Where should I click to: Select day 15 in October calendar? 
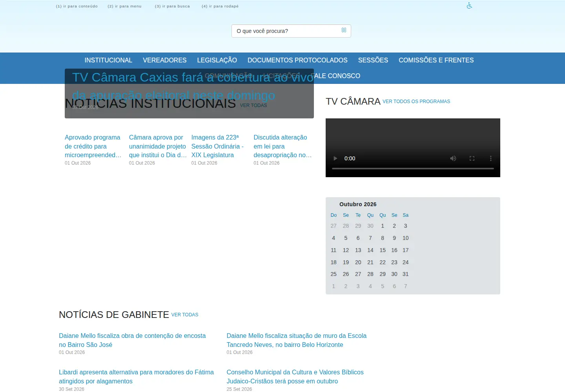(383, 250)
